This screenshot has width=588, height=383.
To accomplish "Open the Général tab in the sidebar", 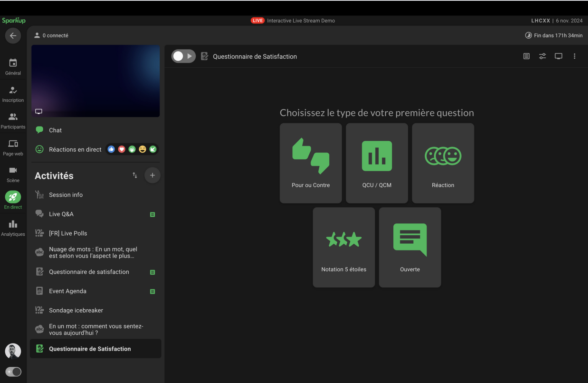I will click(x=13, y=67).
